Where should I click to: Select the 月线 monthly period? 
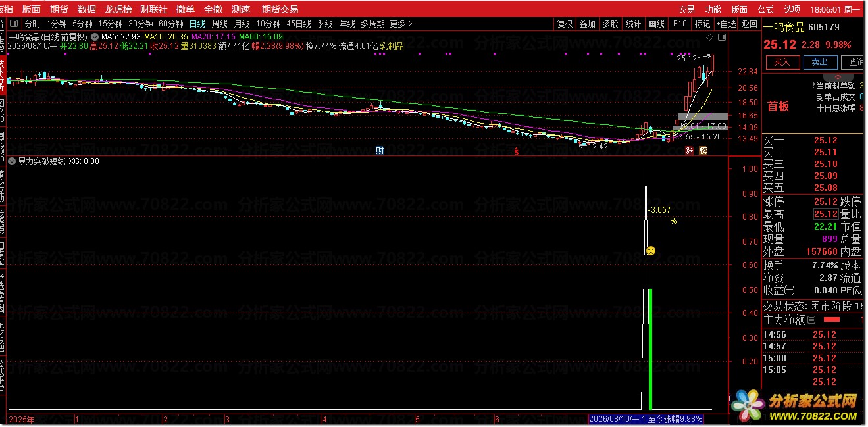(242, 24)
